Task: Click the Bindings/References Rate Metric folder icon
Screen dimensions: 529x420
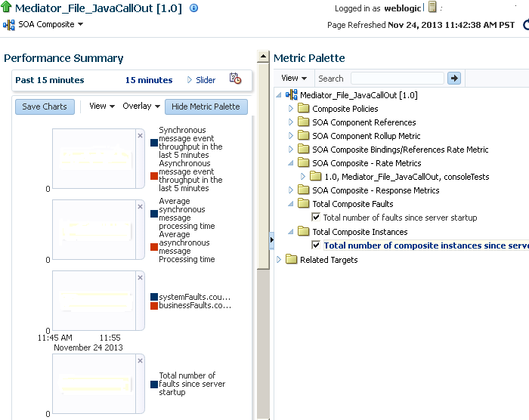Action: click(x=303, y=149)
